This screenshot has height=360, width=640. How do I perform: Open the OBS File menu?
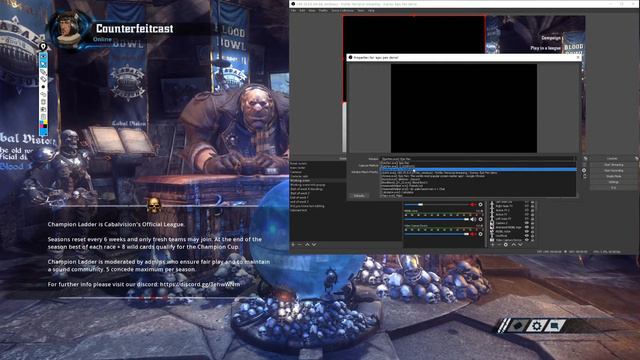pyautogui.click(x=293, y=11)
